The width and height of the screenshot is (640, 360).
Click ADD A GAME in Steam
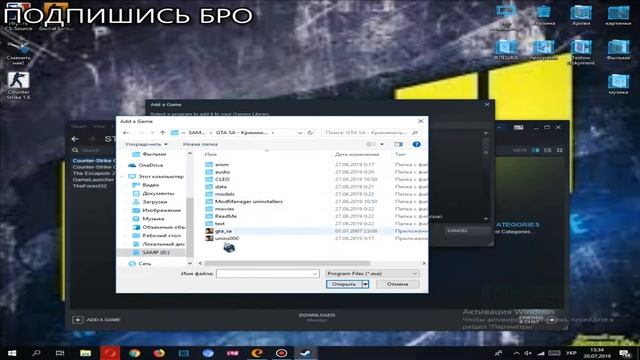[x=97, y=320]
